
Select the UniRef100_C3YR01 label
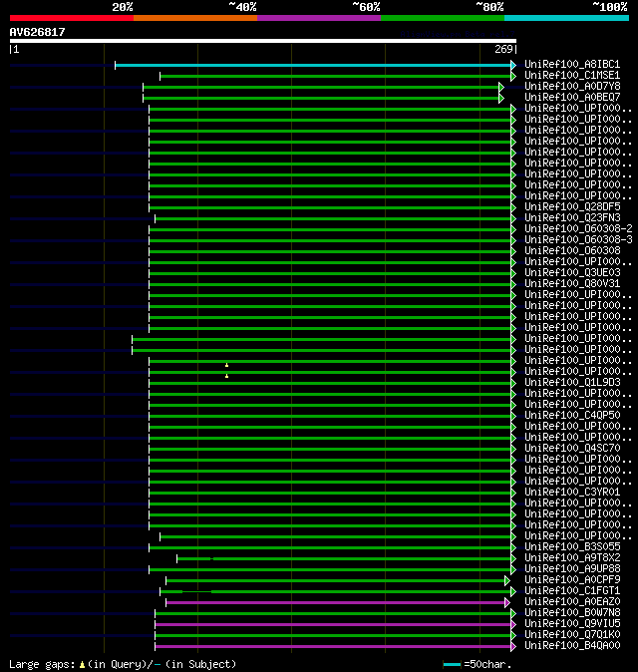click(572, 492)
